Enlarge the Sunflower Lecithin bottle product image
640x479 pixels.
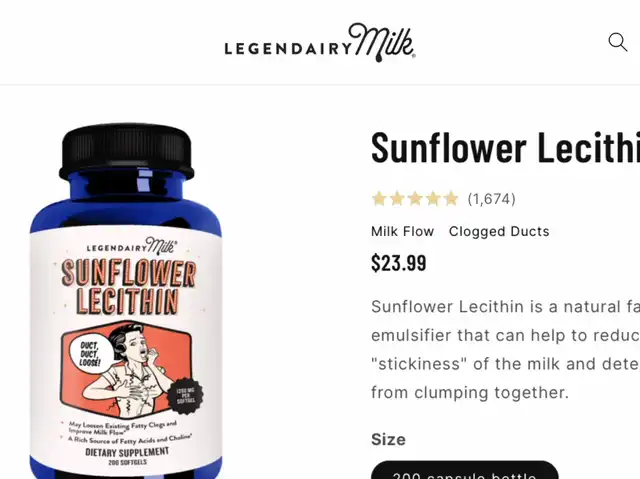(x=126, y=301)
